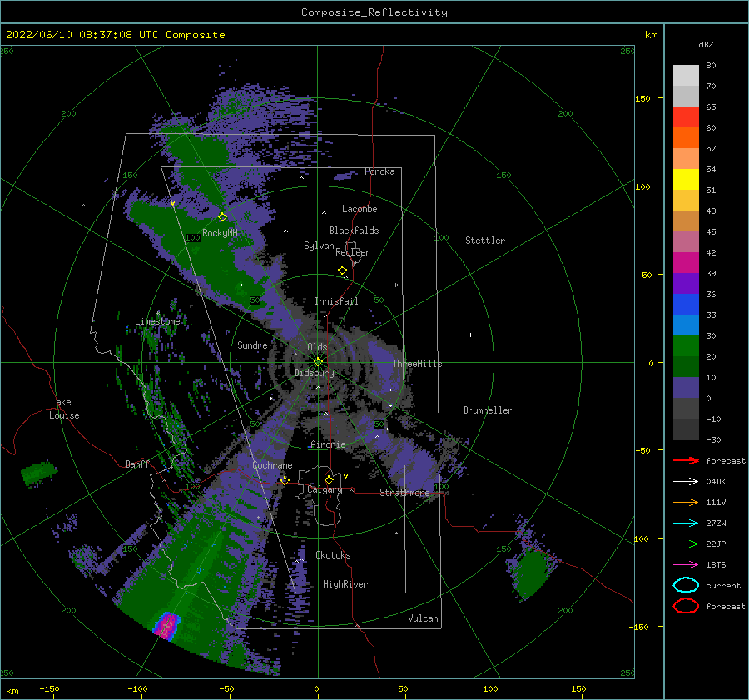Click the yellow diamond marker above Calgary
Screen dimensions: 749x700
(329, 479)
